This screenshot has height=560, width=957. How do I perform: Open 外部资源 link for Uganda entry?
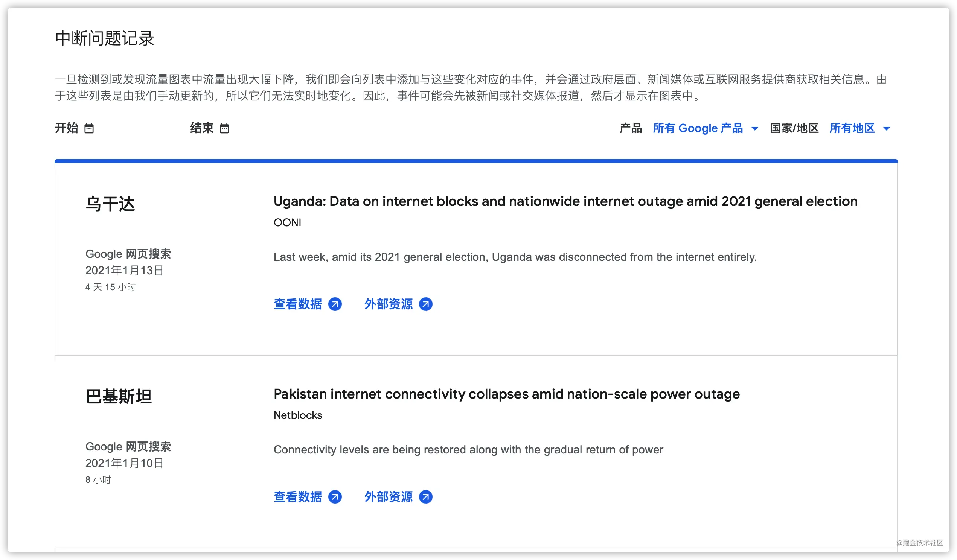(x=389, y=304)
